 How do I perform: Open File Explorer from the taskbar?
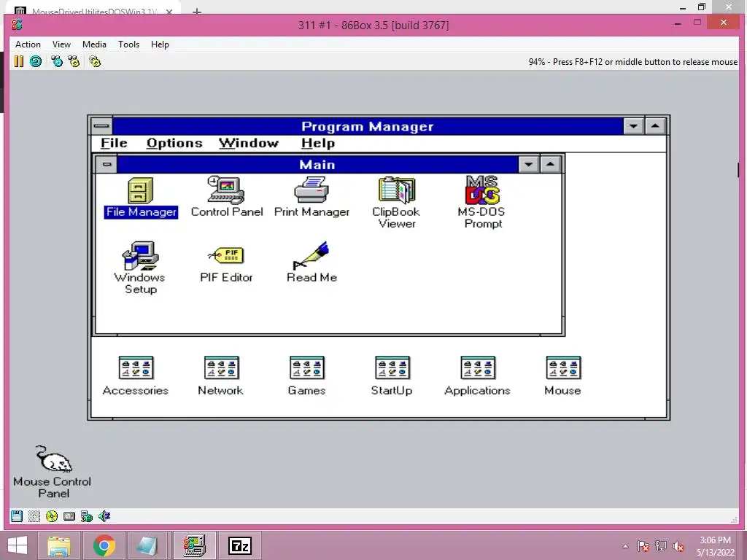[x=59, y=545]
